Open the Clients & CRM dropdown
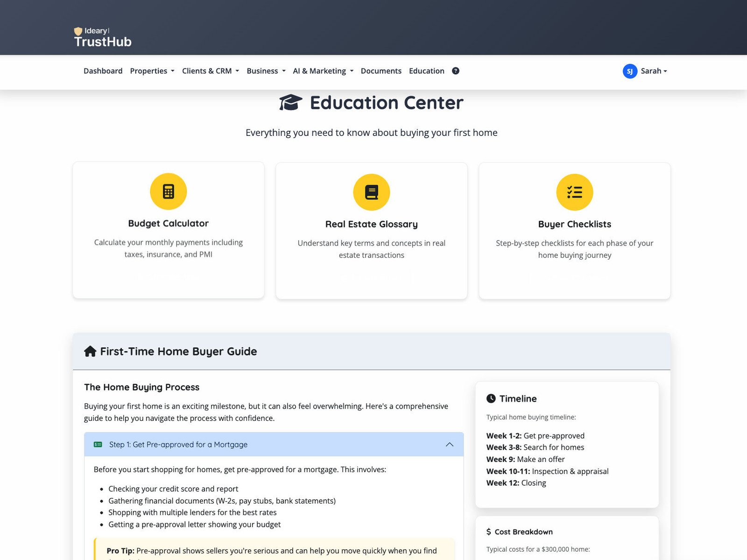The height and width of the screenshot is (560, 747). pos(211,71)
